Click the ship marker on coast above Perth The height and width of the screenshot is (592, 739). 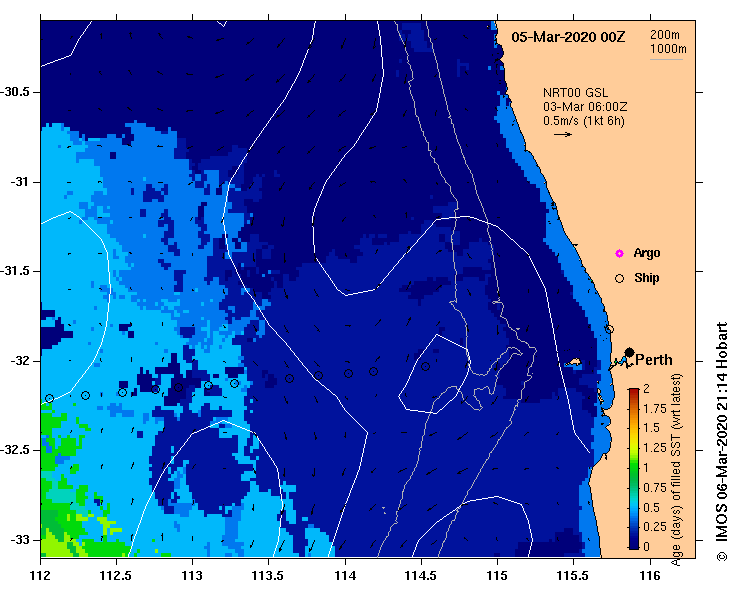pos(609,329)
